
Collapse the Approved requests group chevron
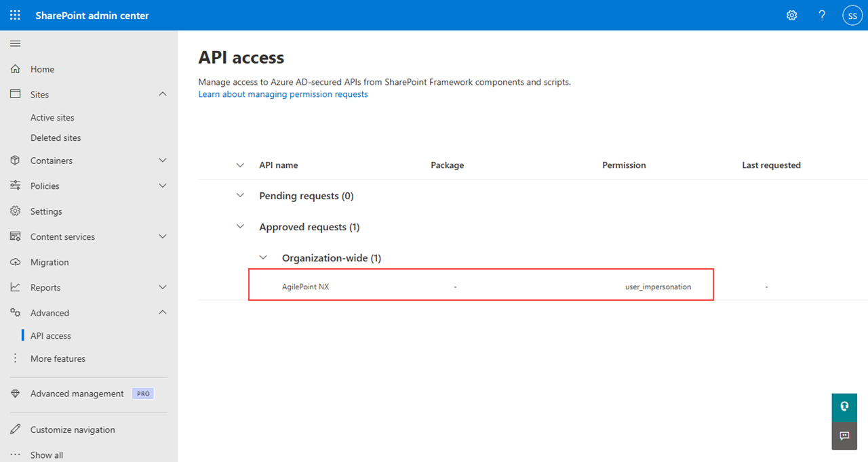coord(239,226)
